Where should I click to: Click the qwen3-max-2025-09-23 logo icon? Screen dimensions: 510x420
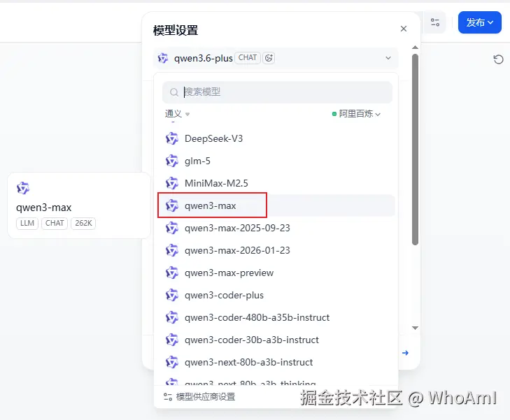171,228
